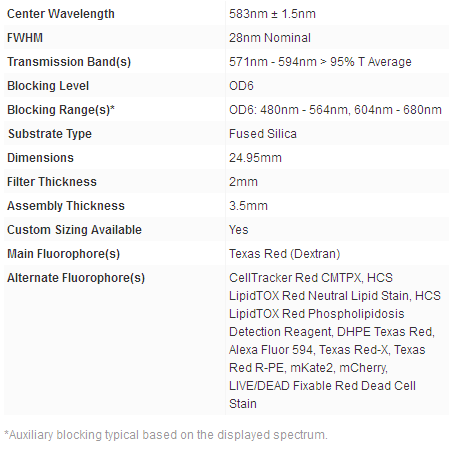Select the 583nm ± 1.5nm value

point(272,14)
